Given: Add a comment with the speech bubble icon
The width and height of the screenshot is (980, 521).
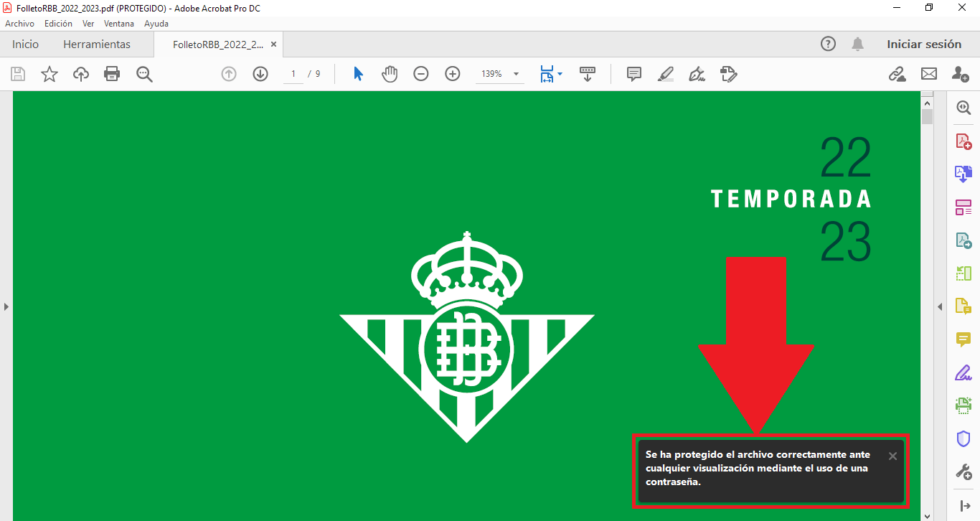Looking at the screenshot, I should pos(634,74).
